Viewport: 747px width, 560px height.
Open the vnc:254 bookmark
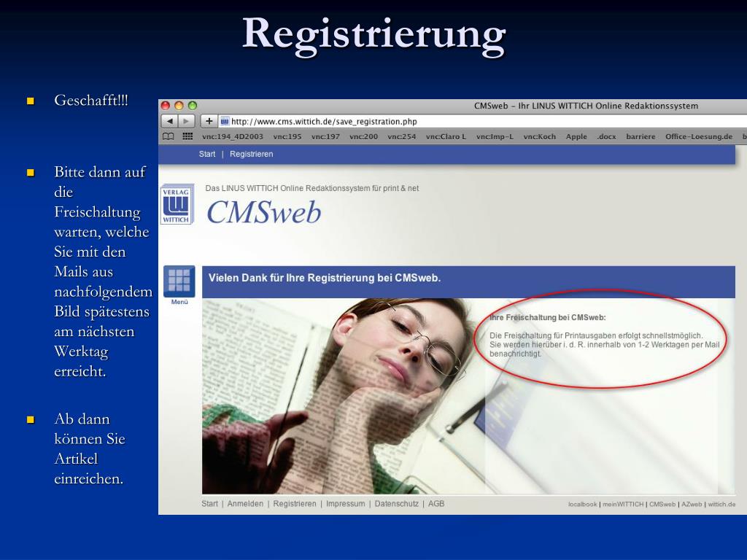pyautogui.click(x=402, y=136)
